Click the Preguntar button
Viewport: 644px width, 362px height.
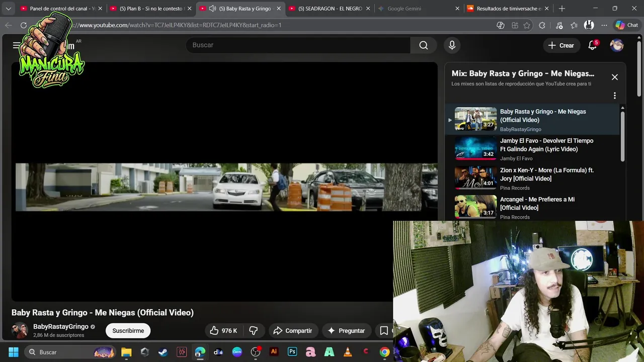[x=346, y=331]
